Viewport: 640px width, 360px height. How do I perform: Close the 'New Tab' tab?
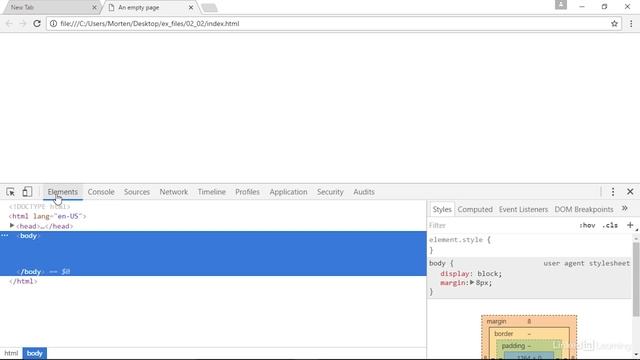[x=94, y=7]
